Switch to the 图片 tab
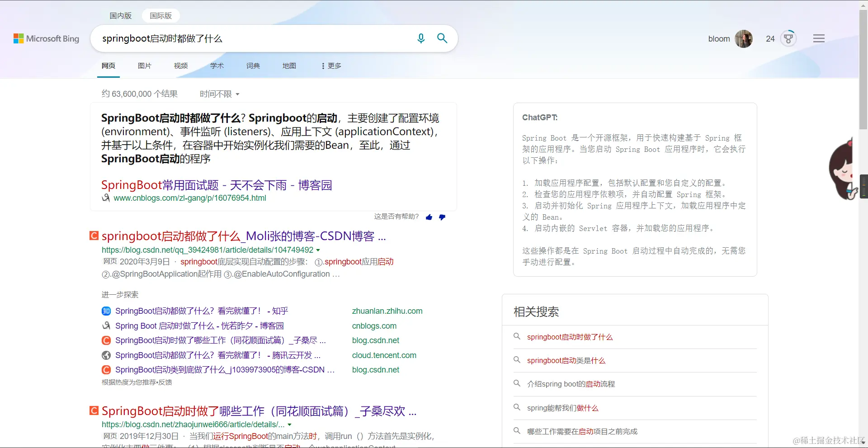The width and height of the screenshot is (868, 448). [x=145, y=66]
